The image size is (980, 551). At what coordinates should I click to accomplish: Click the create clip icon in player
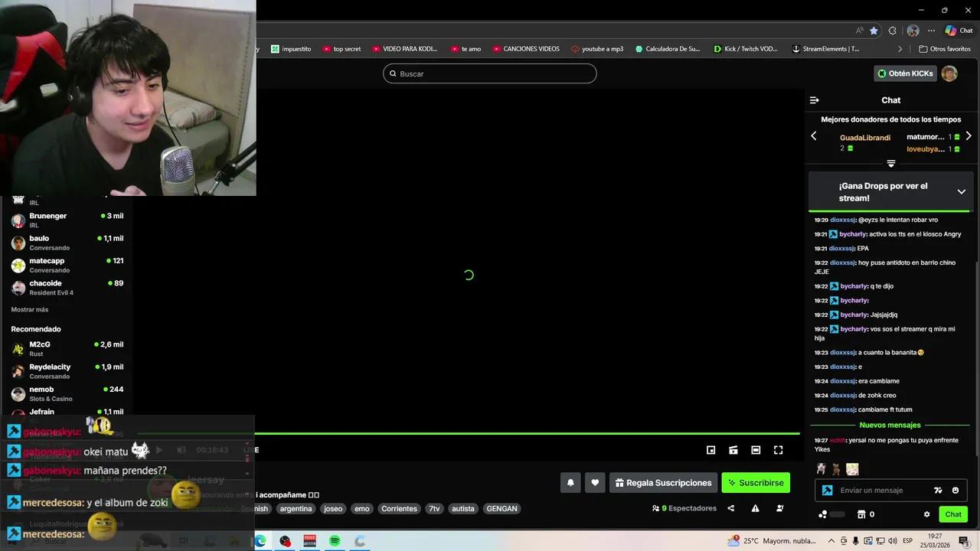coord(733,450)
